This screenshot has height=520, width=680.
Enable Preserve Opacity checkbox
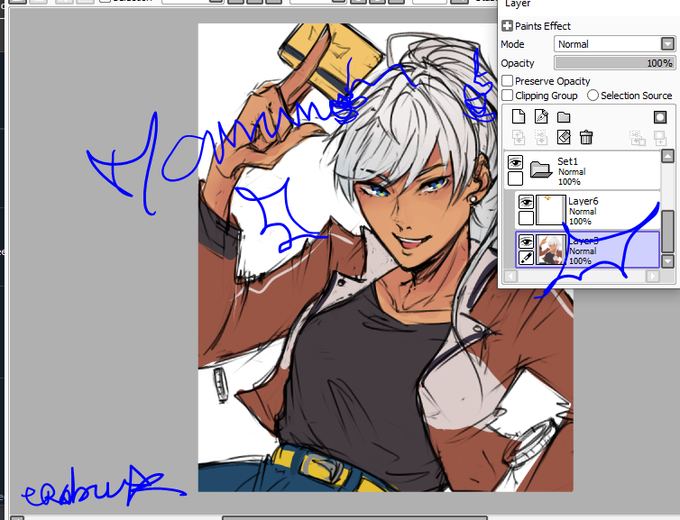click(x=507, y=81)
